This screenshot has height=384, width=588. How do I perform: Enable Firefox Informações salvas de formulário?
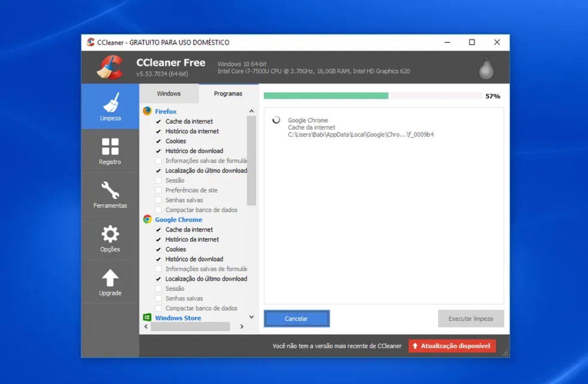pyautogui.click(x=159, y=161)
